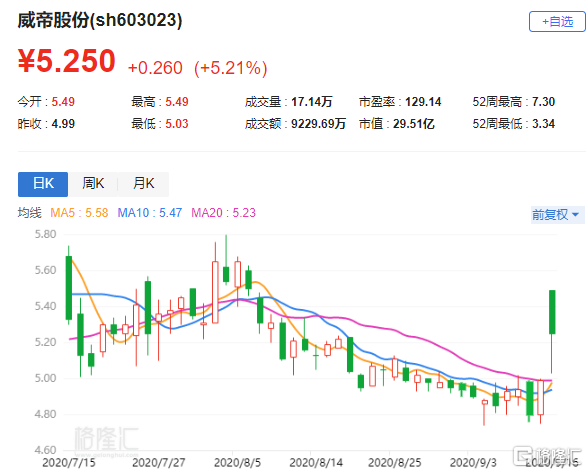The image size is (588, 473).
Task: Switch to the 周K weekly chart tab
Action: click(x=93, y=184)
